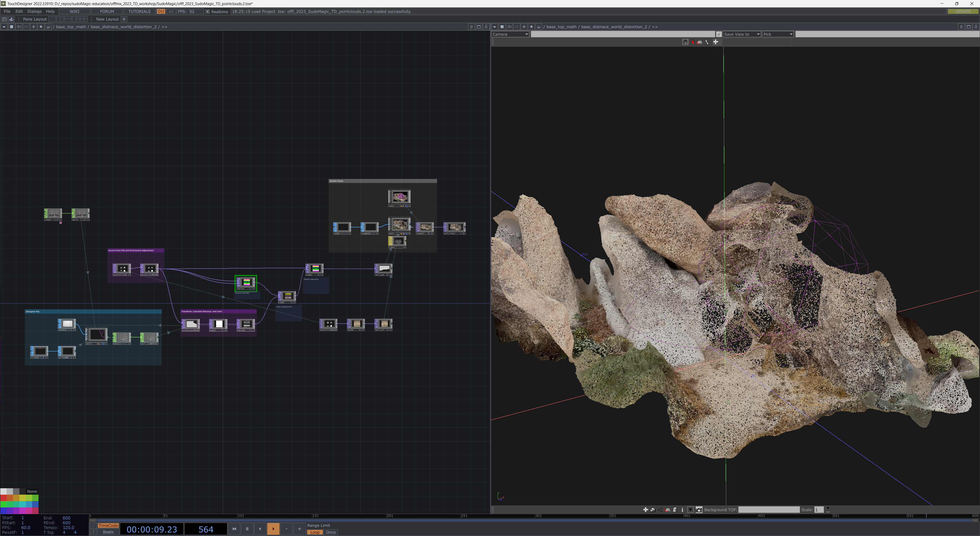Screen dimensions: 980x536
Task: Switch timeline display to Beats
Action: pos(108,532)
